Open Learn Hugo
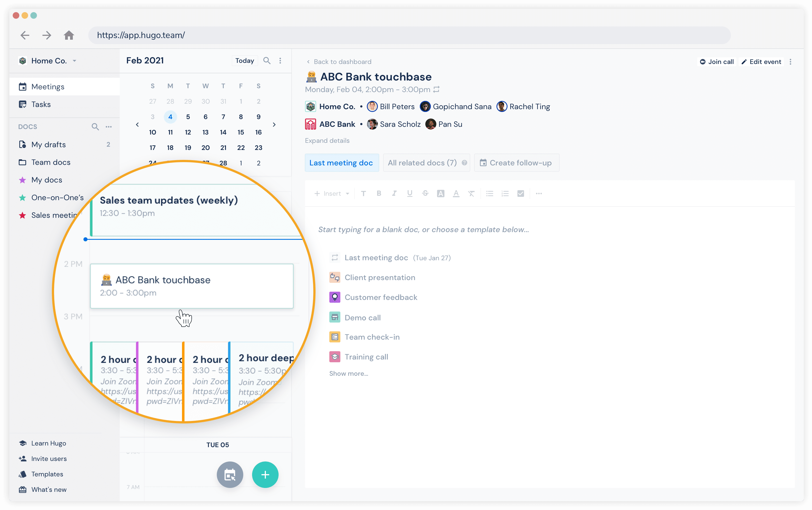 [x=42, y=443]
